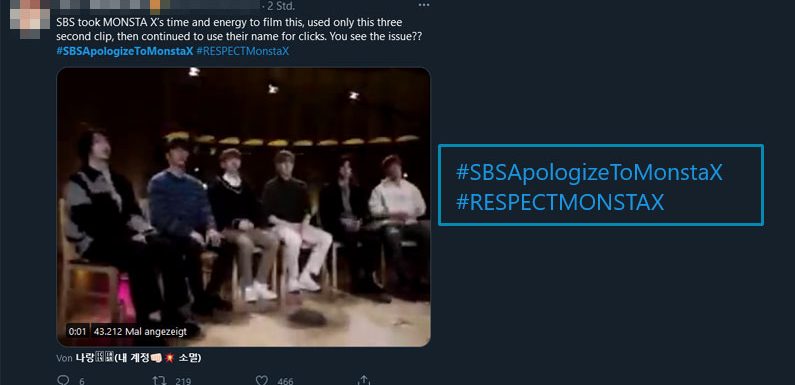The width and height of the screenshot is (795, 385).
Task: Click the reply speech bubble icon
Action: point(63,380)
